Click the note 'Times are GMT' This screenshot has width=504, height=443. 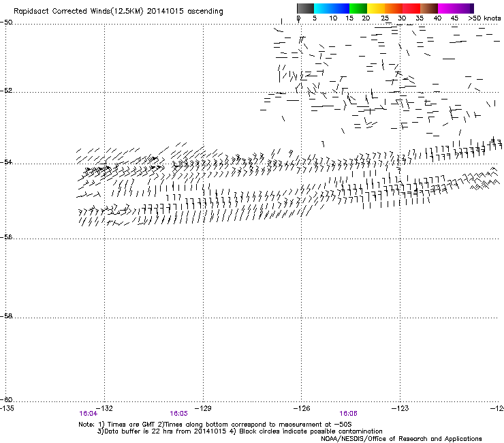131,425
